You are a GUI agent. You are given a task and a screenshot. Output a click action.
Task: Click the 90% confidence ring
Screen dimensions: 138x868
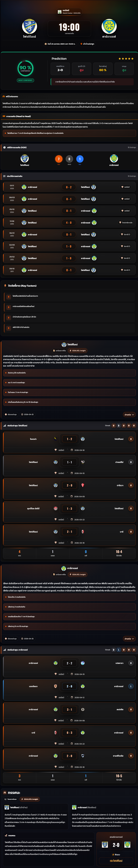tap(25, 68)
